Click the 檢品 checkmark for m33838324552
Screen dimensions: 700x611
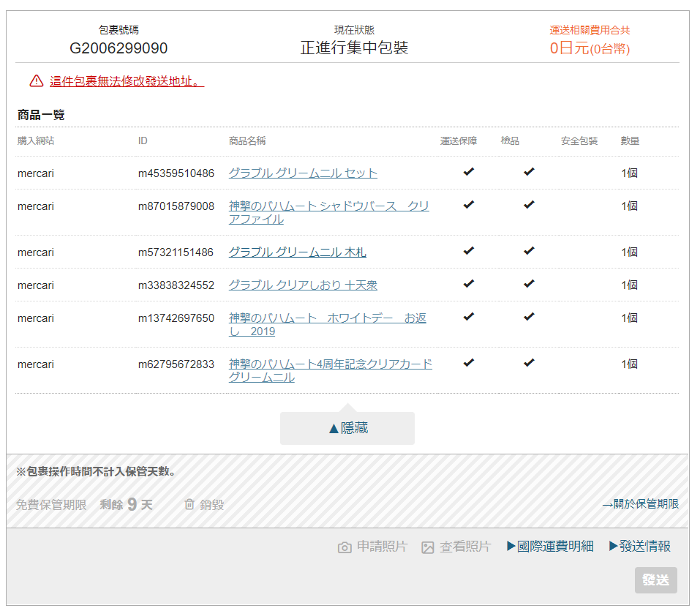pyautogui.click(x=529, y=284)
